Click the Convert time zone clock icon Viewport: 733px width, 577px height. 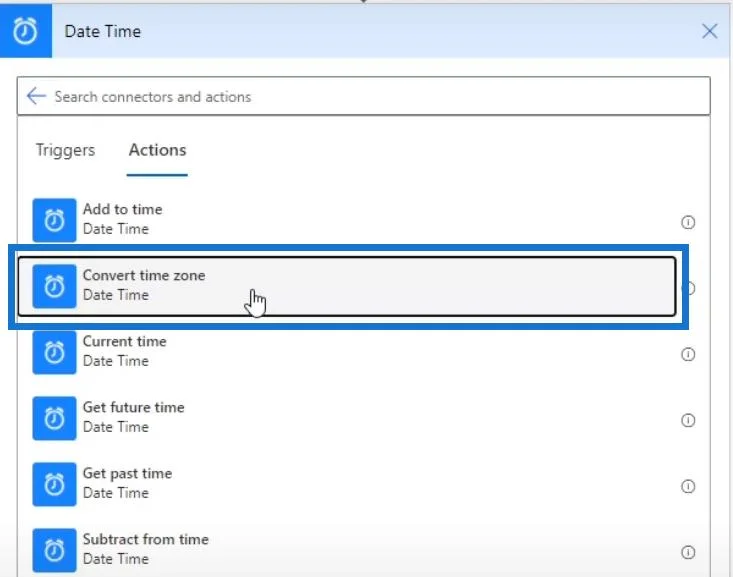point(54,286)
